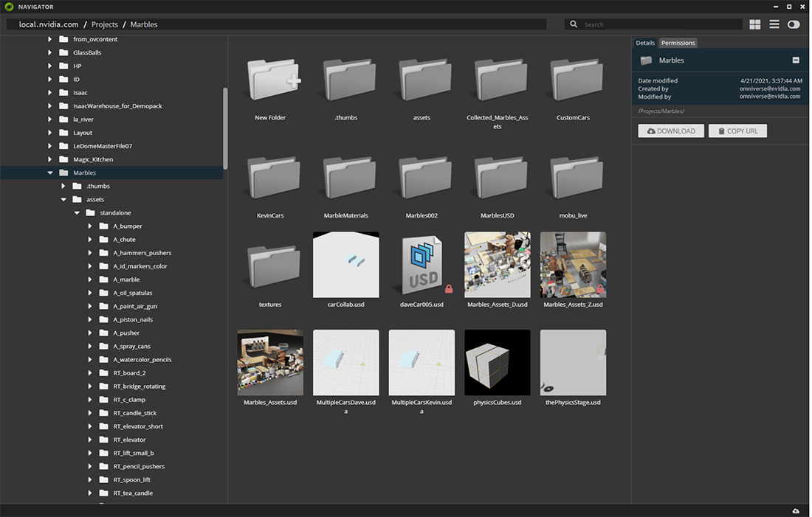Collapse the standalone tree node

click(78, 212)
